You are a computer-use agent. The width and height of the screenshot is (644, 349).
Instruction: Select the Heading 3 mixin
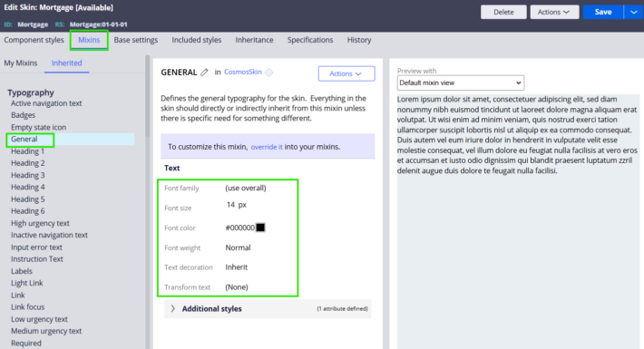click(x=27, y=175)
